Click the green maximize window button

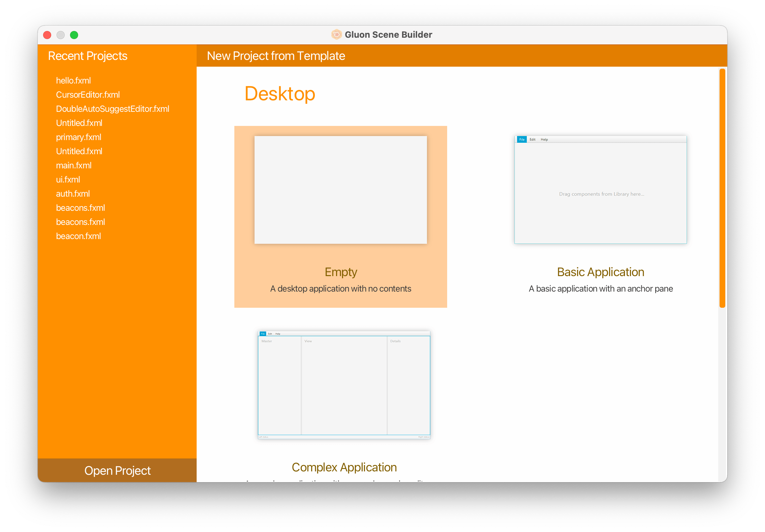pyautogui.click(x=74, y=35)
